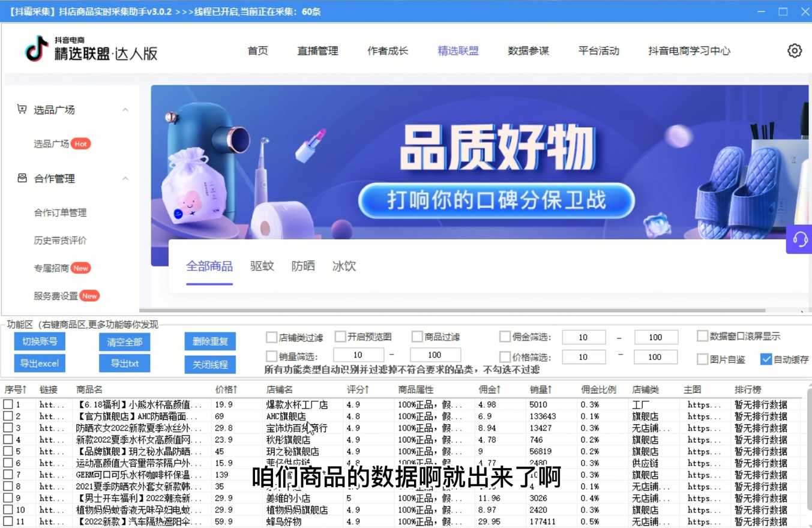Enable the 店铺类过滤 checkbox
The width and height of the screenshot is (812, 528).
(x=271, y=337)
